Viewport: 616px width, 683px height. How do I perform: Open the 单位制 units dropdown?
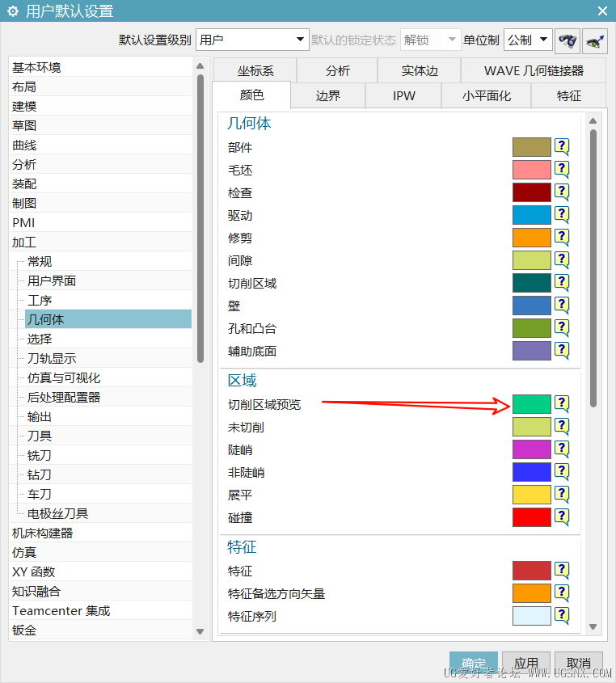(528, 40)
